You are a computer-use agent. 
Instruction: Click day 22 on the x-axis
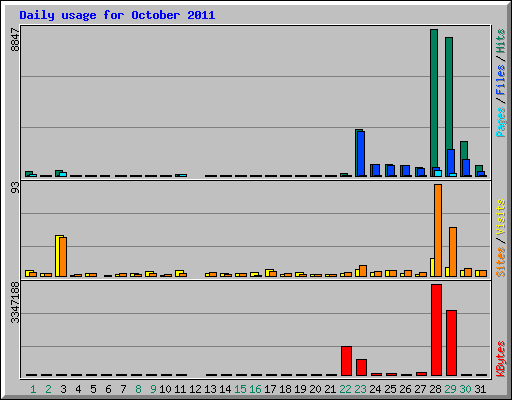coord(345,389)
